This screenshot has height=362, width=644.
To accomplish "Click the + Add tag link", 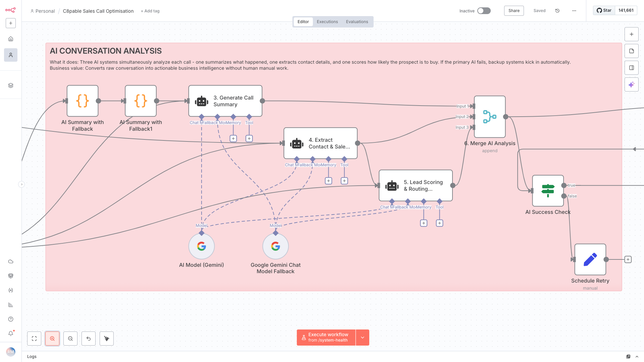I will pos(150,11).
